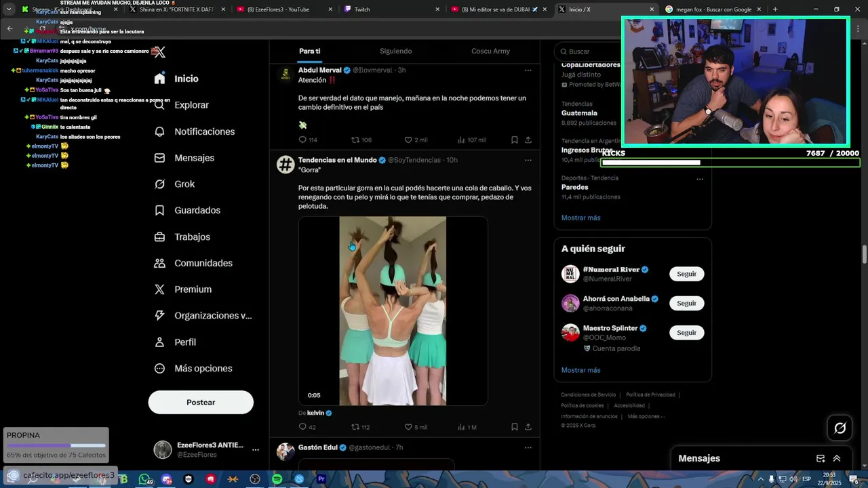Open the Perfil person icon
The height and width of the screenshot is (488, 868).
click(x=159, y=342)
